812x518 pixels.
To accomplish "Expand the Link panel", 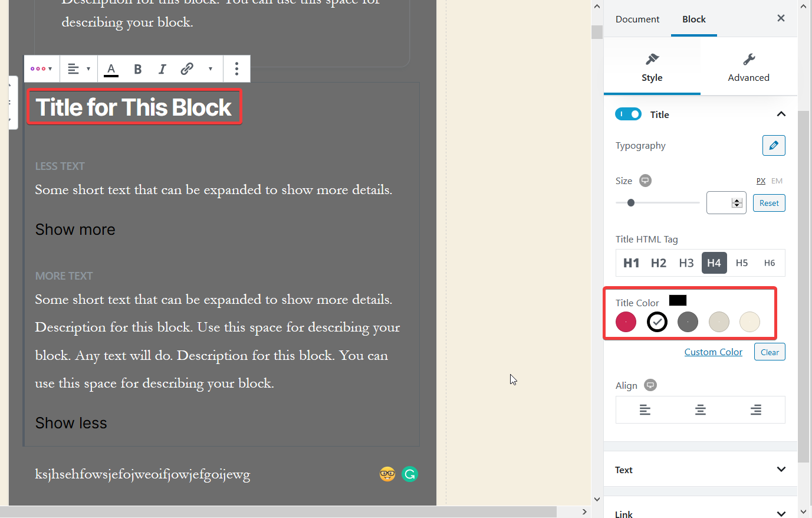I will (x=701, y=514).
